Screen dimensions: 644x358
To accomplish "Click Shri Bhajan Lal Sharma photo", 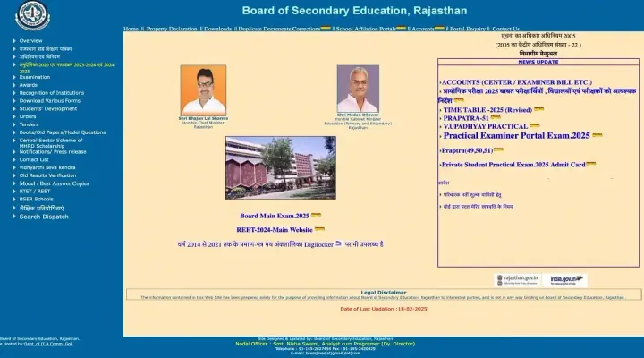I will coord(203,90).
